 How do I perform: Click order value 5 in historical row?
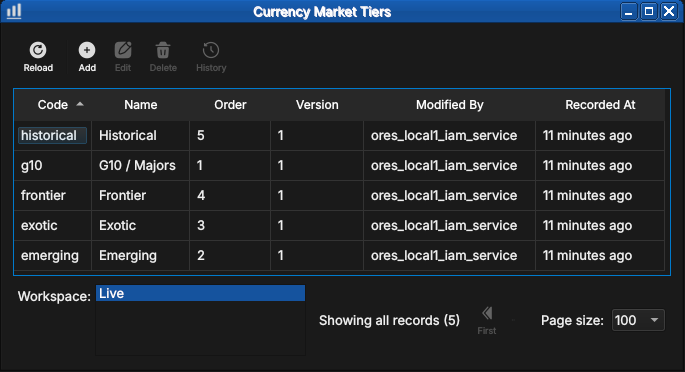coord(230,135)
